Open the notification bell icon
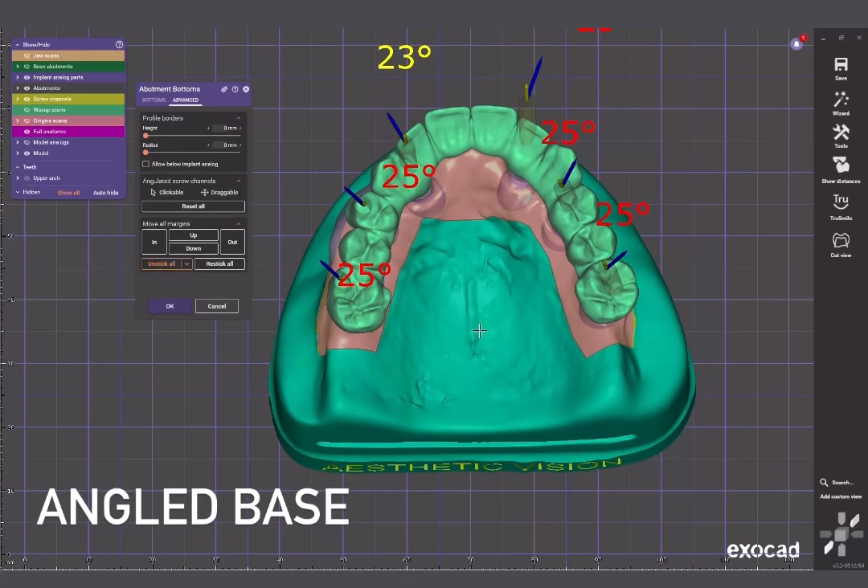The width and height of the screenshot is (868, 588). click(x=796, y=43)
